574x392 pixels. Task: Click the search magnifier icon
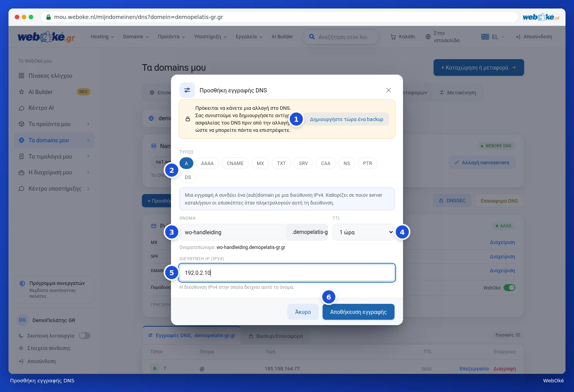(x=312, y=37)
